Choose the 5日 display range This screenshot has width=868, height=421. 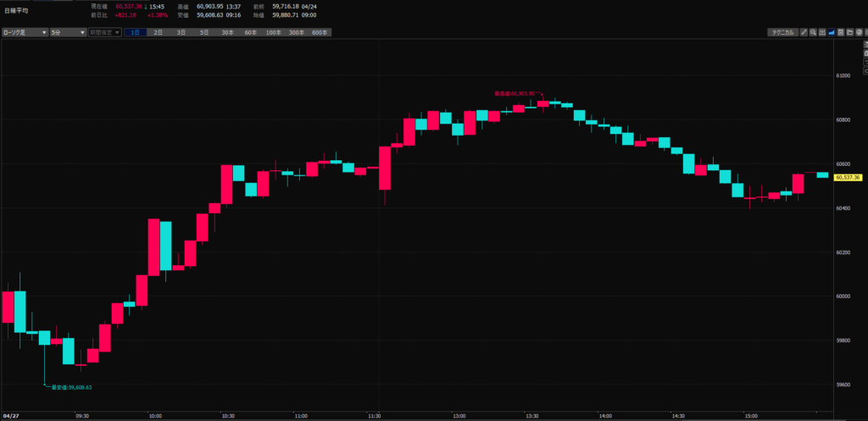[203, 32]
